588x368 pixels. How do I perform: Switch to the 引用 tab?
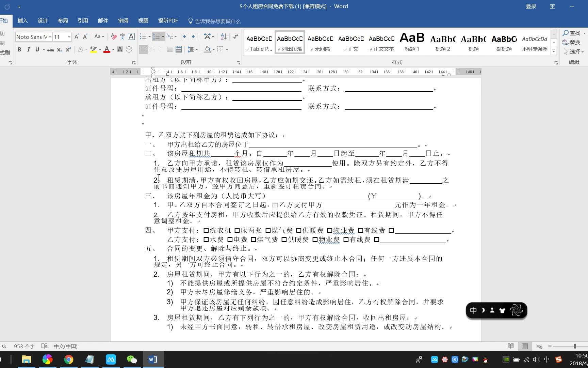(x=83, y=21)
